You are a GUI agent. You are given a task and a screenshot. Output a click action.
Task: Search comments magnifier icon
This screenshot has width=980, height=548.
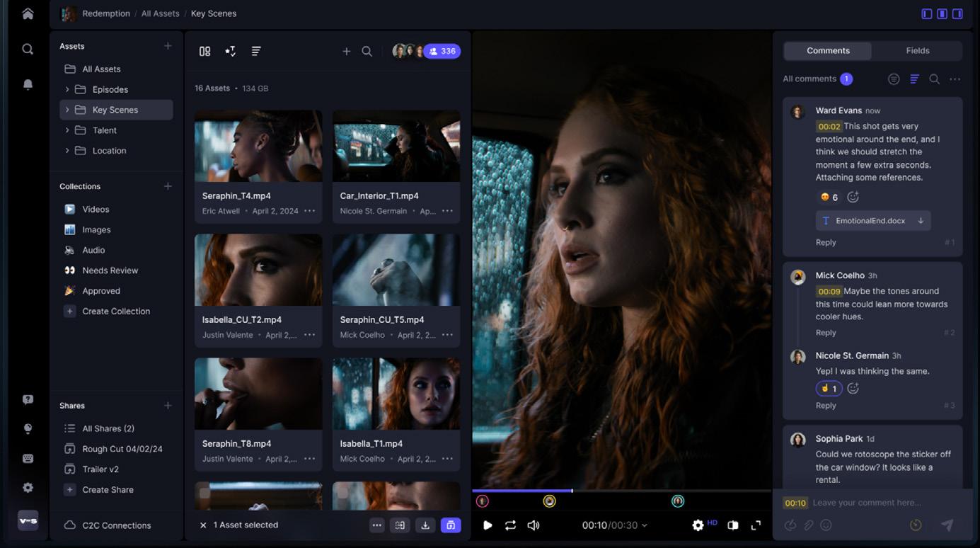(934, 79)
